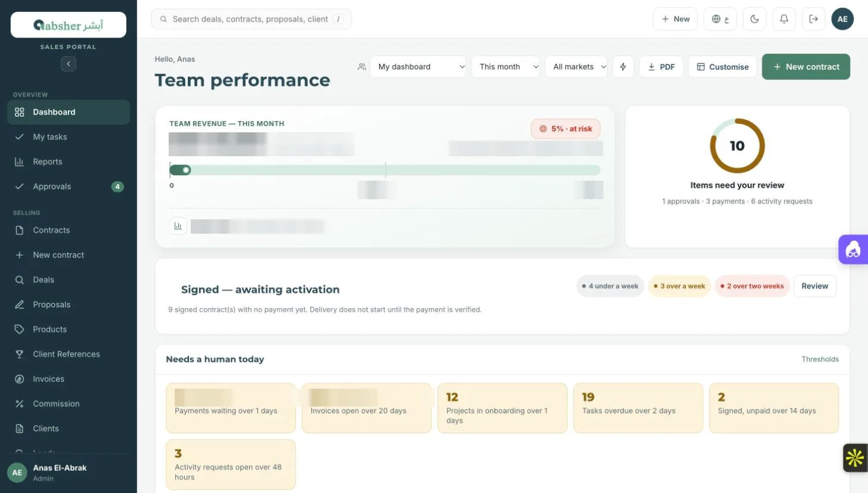Open Tasks overdue over 2 days card
Image resolution: width=868 pixels, height=493 pixels.
pos(638,408)
